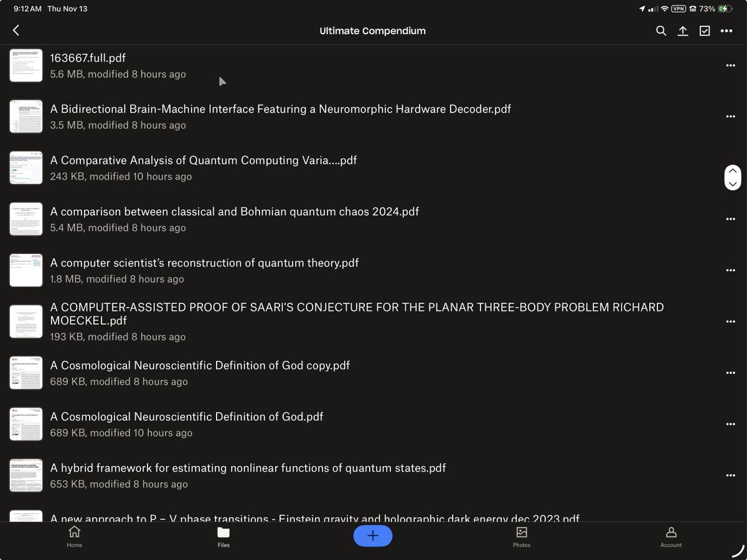
Task: Tap the upload icon in header
Action: (x=683, y=30)
